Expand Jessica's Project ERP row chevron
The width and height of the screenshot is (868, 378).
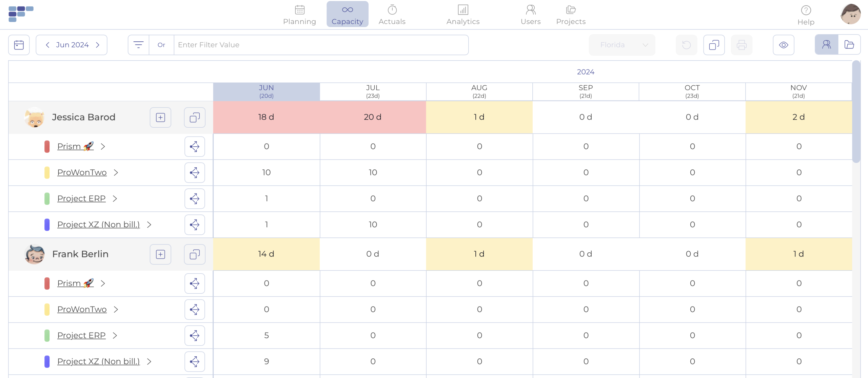(x=115, y=198)
